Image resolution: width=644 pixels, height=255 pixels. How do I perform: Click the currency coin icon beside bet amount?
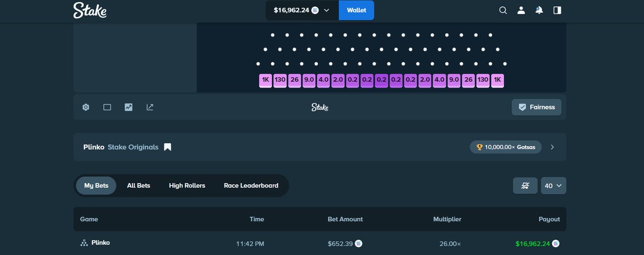pyautogui.click(x=359, y=244)
